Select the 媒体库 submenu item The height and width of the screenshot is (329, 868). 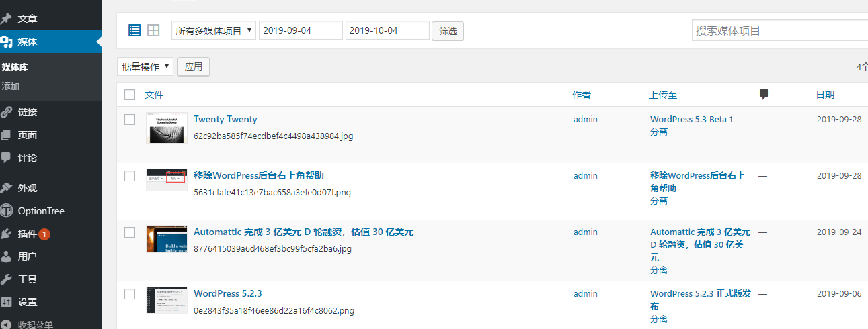pyautogui.click(x=15, y=67)
